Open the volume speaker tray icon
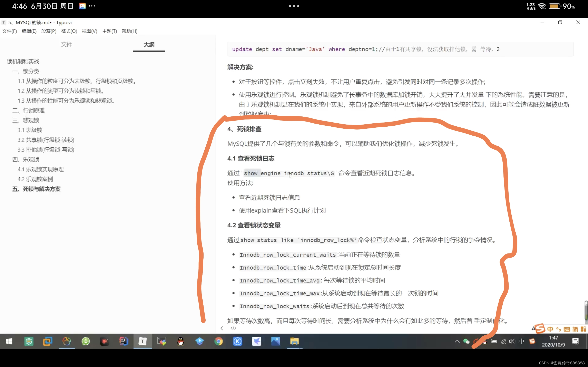The image size is (588, 367). click(512, 341)
